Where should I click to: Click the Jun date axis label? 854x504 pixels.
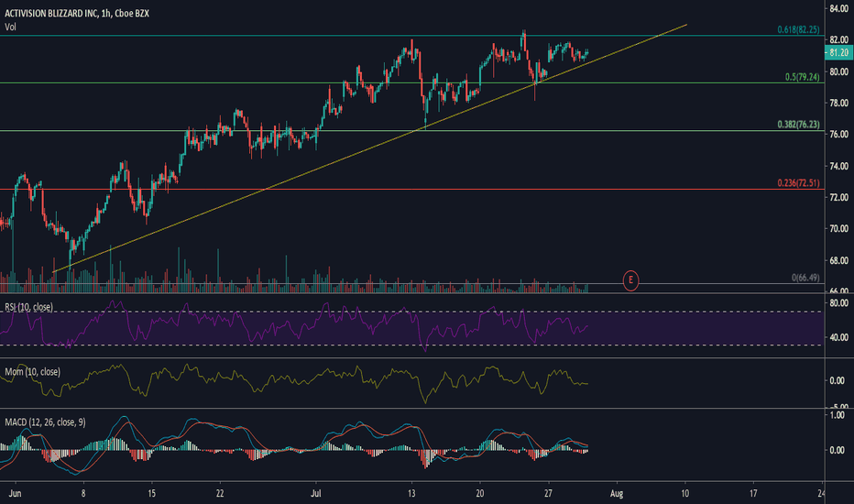(x=16, y=493)
